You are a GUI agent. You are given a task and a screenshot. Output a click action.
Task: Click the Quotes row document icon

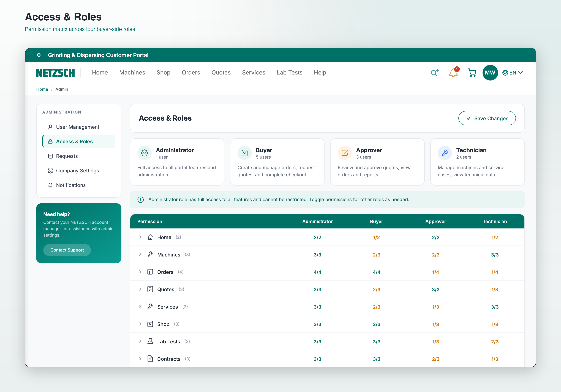click(x=150, y=289)
